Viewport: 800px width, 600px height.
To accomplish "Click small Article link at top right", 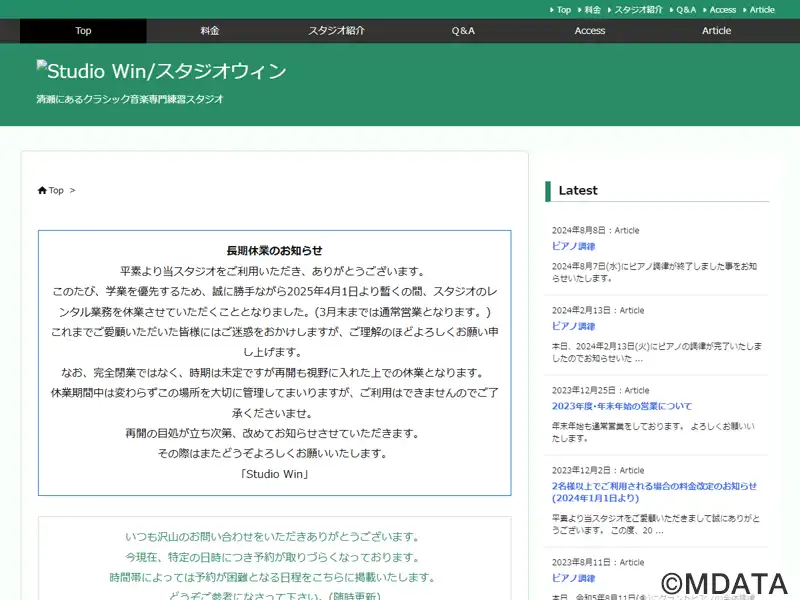I will click(762, 10).
